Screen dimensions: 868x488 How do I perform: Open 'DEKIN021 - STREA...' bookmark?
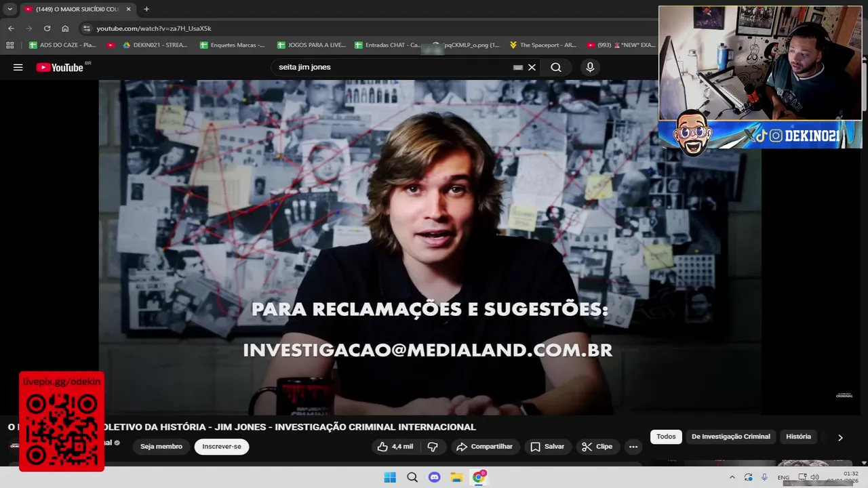[x=155, y=45]
